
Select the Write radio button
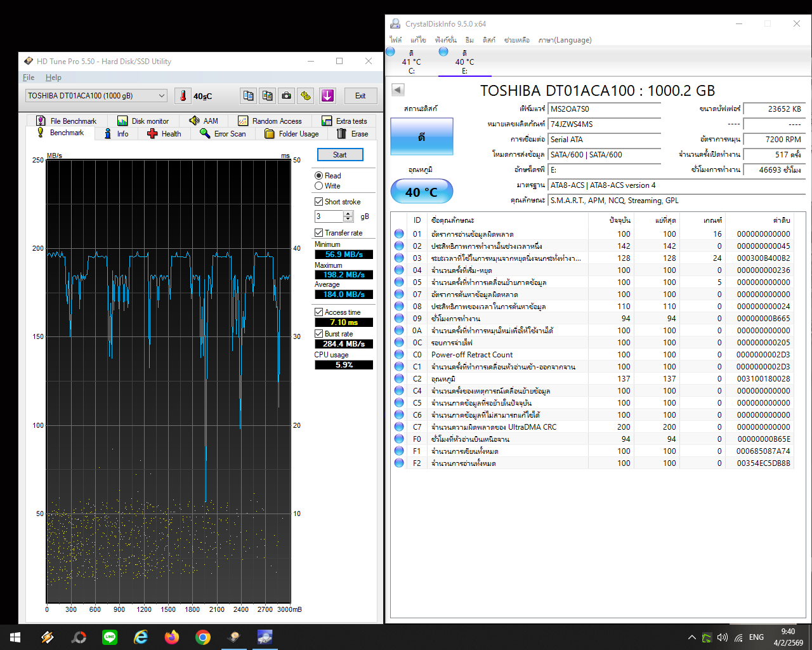pyautogui.click(x=319, y=186)
